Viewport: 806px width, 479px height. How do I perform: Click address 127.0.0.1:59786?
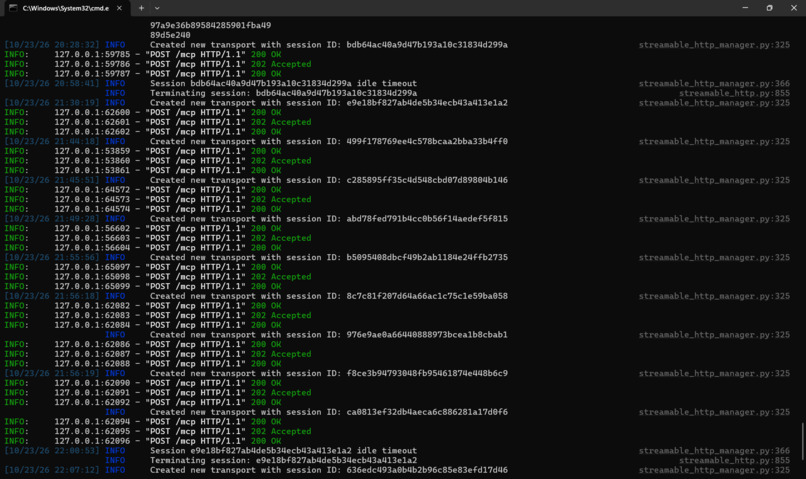point(92,64)
